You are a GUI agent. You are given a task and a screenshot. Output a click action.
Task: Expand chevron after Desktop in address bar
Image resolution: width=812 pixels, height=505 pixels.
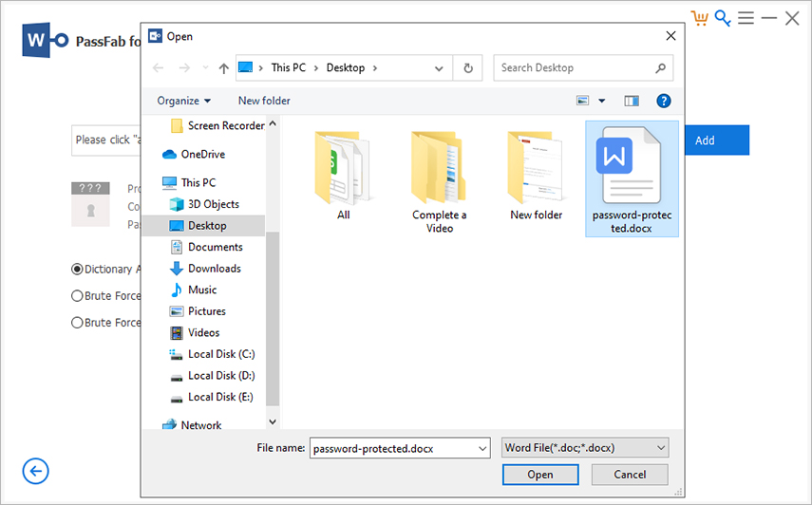tap(375, 67)
